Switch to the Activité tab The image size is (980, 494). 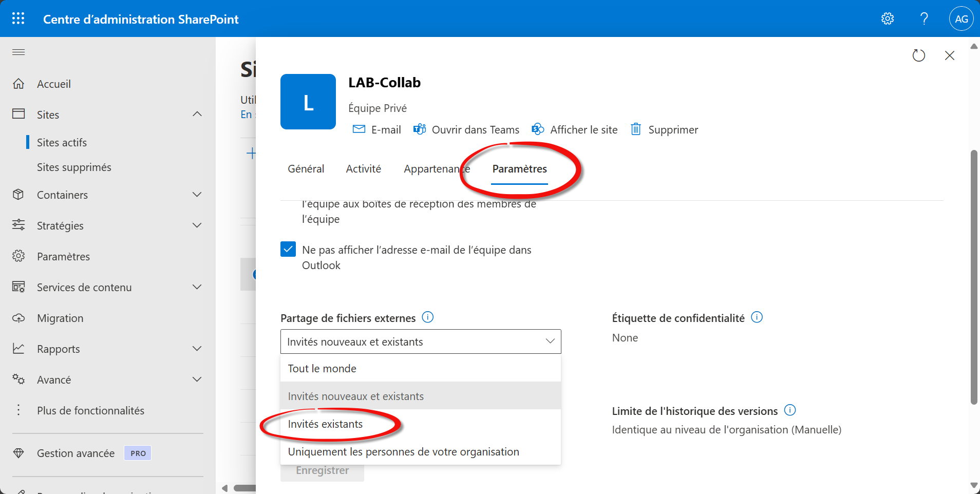tap(363, 169)
